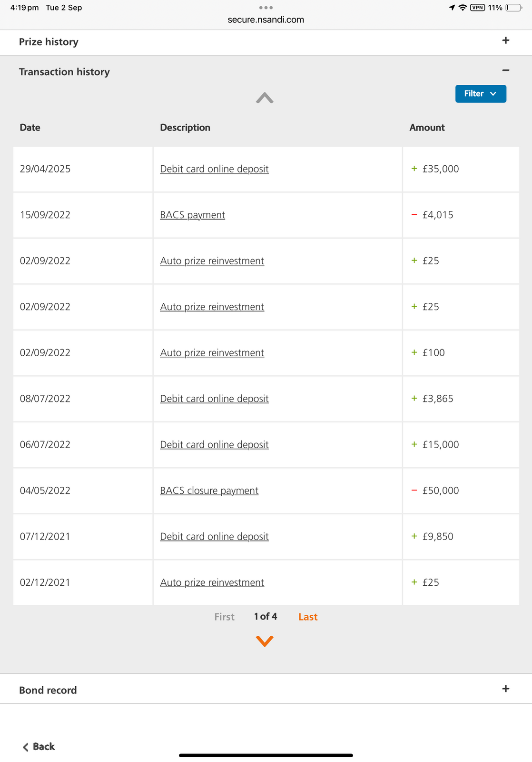This screenshot has height=762, width=532.
Task: Open the Filter dropdown
Action: pyautogui.click(x=480, y=94)
